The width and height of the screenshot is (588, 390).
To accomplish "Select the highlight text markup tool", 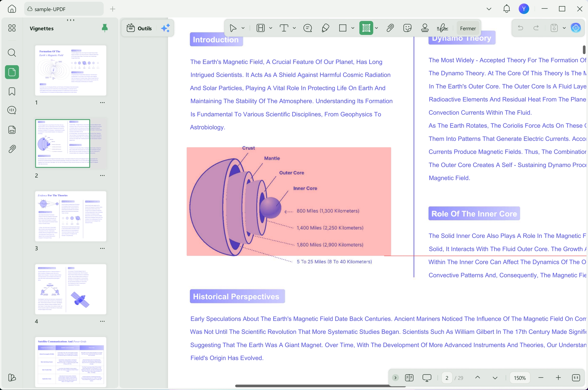I will pos(260,28).
